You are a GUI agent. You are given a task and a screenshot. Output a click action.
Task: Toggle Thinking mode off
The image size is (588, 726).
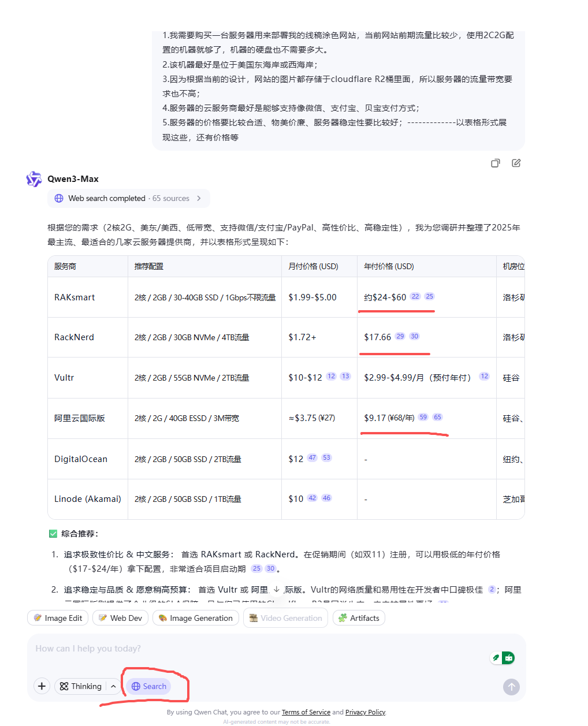click(81, 686)
